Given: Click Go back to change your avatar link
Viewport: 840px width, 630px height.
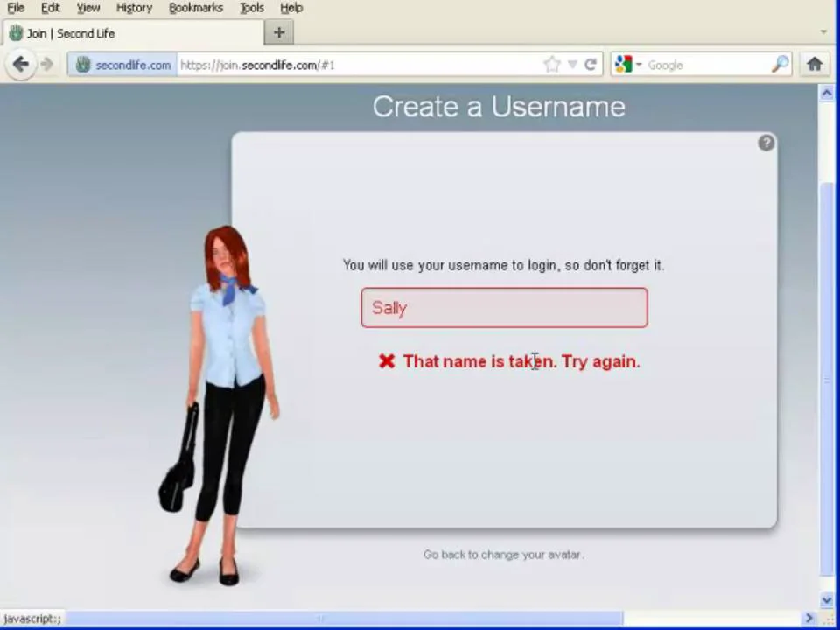Looking at the screenshot, I should pos(504,555).
